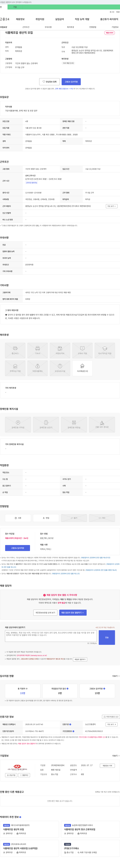Click the 근무시간 협의가능 tag
Screen dimensions: 120x868
pyautogui.click(x=31, y=183)
